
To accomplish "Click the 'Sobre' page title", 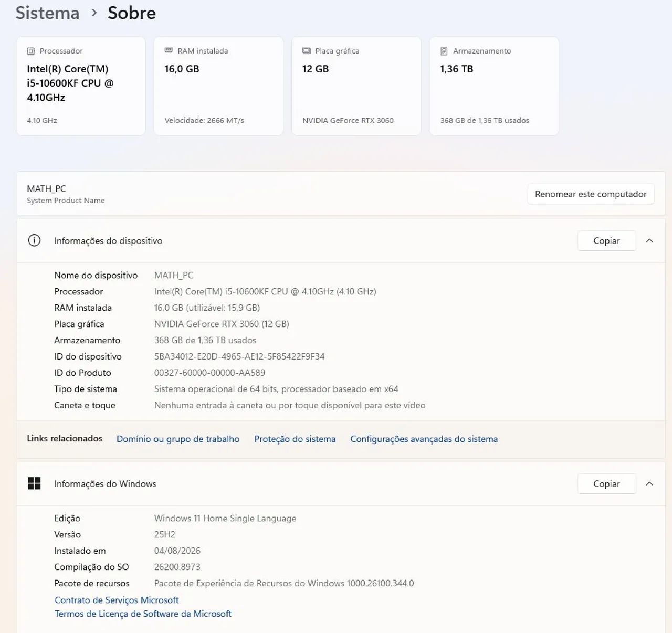I will 132,13.
